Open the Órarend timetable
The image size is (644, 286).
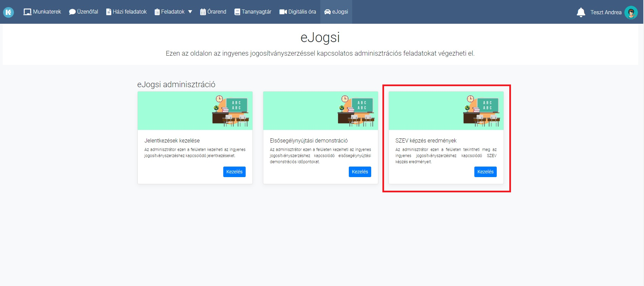coord(213,12)
